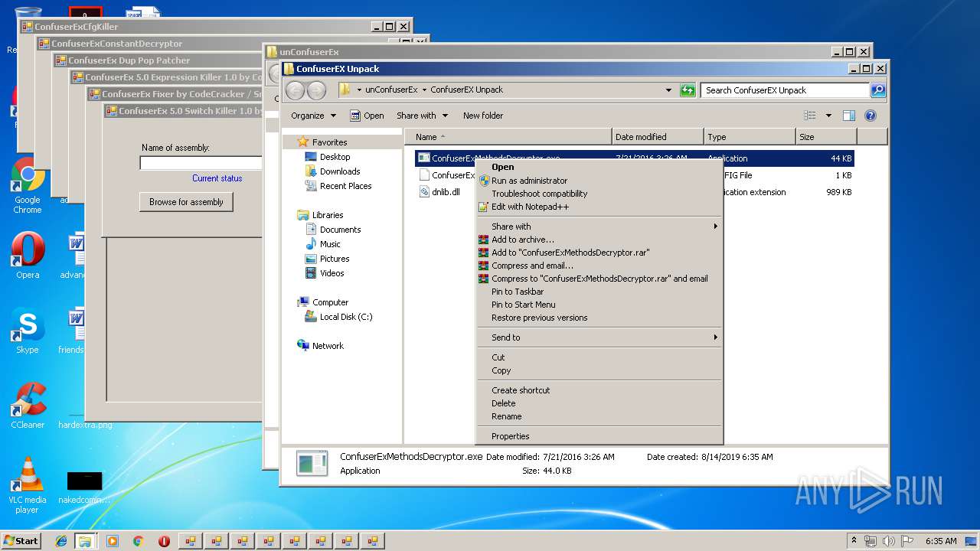Screen dimensions: 980x551
Task: Open CCleaner desktop icon
Action: [x=28, y=406]
